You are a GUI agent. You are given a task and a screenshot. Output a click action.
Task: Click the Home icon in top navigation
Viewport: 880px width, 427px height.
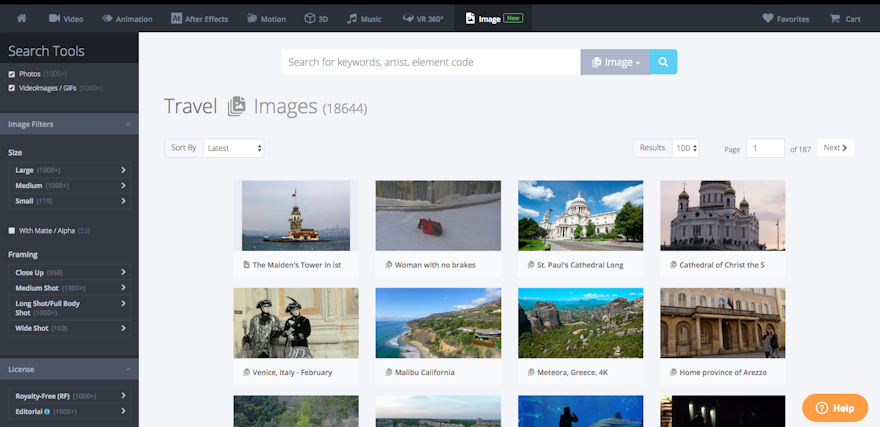pyautogui.click(x=21, y=18)
